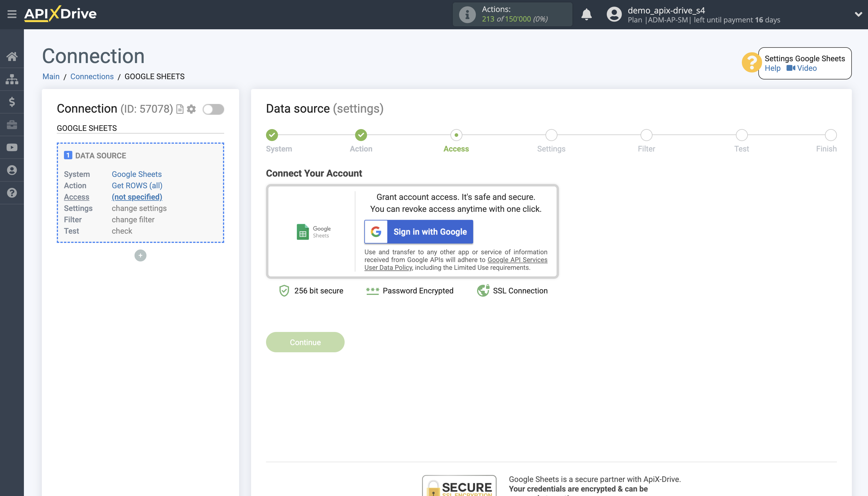This screenshot has height=496, width=868.
Task: Click the gear icon next to Connection ID
Action: point(191,109)
